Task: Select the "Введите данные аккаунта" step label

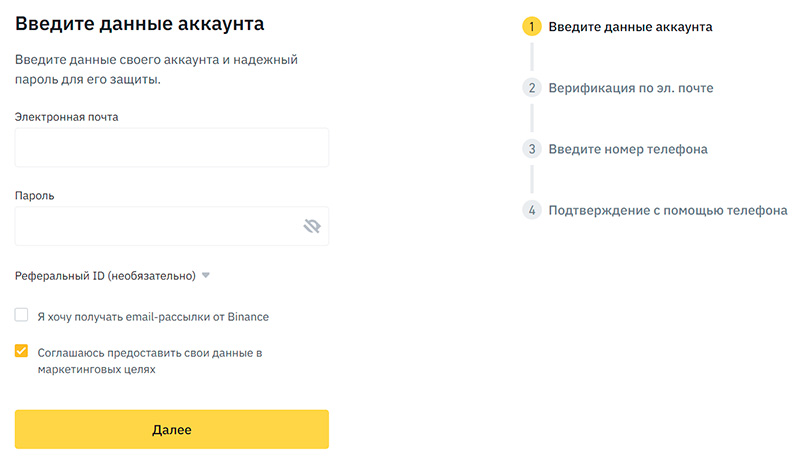Action: 630,27
